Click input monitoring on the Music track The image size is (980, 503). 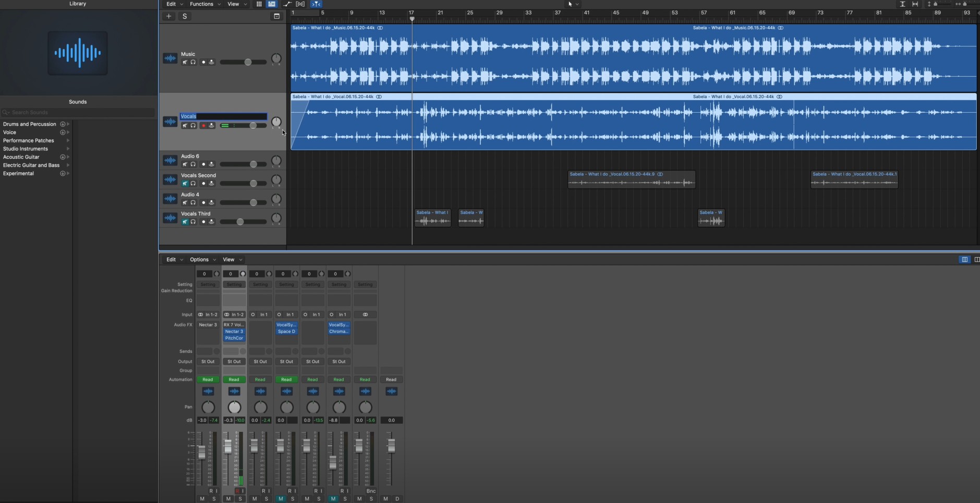coord(211,62)
